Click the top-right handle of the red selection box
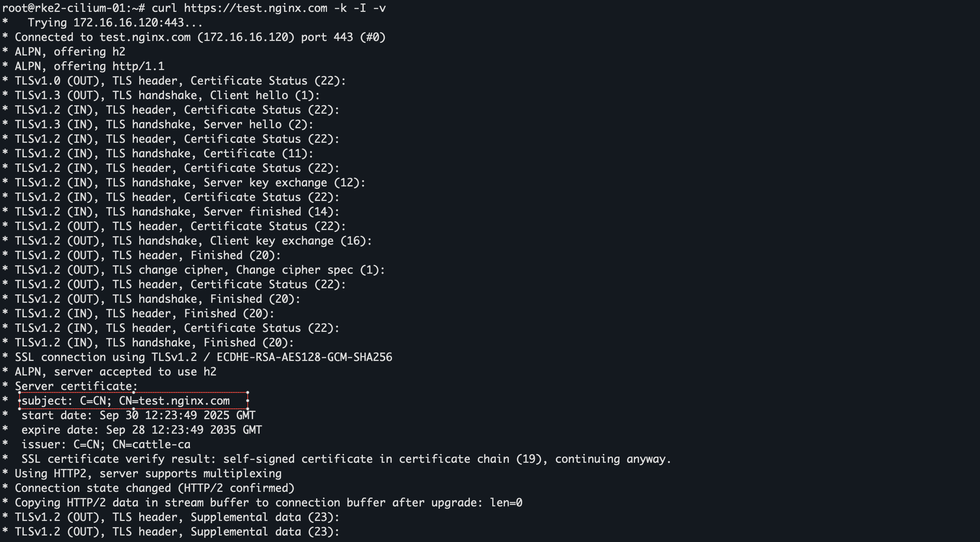Screen dimensions: 980x542 [x=248, y=393]
